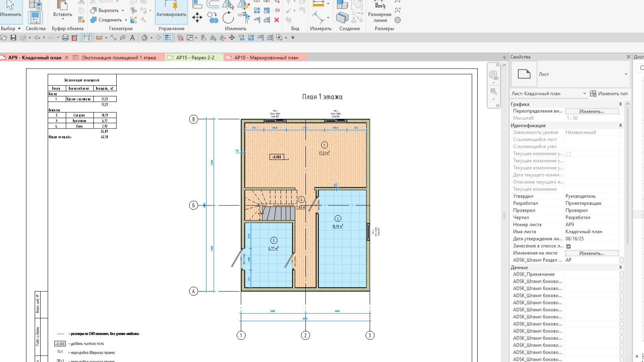644x362 pixels.
Task: Click Save on the quick access toolbar
Action: click(x=14, y=37)
